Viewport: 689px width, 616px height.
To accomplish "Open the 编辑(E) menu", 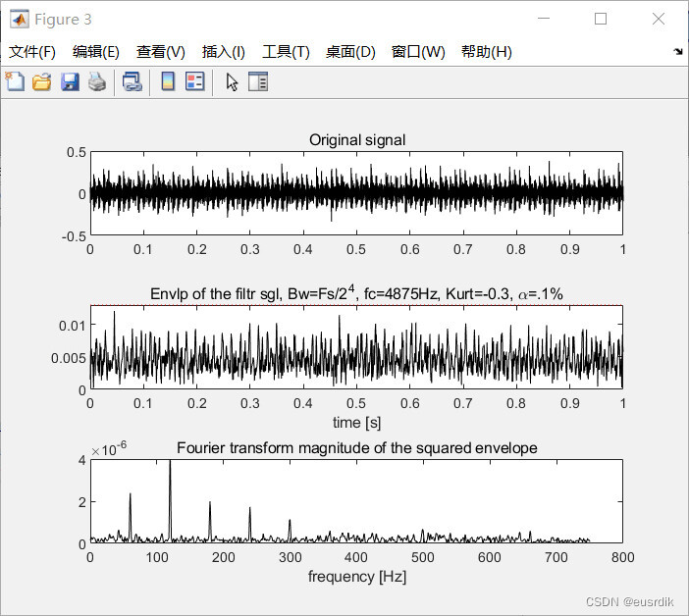I will (x=96, y=52).
